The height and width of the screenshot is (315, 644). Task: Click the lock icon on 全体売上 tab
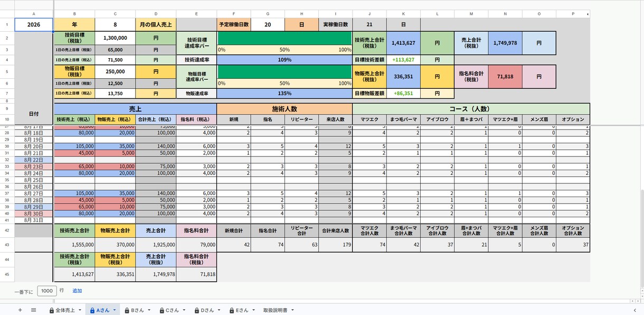click(x=52, y=310)
